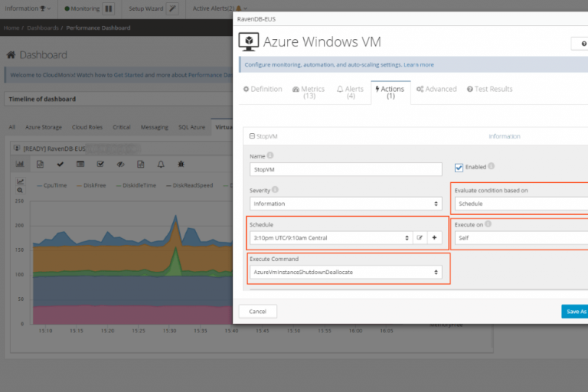Switch to the Test Results tab
The image size is (588, 392).
489,90
